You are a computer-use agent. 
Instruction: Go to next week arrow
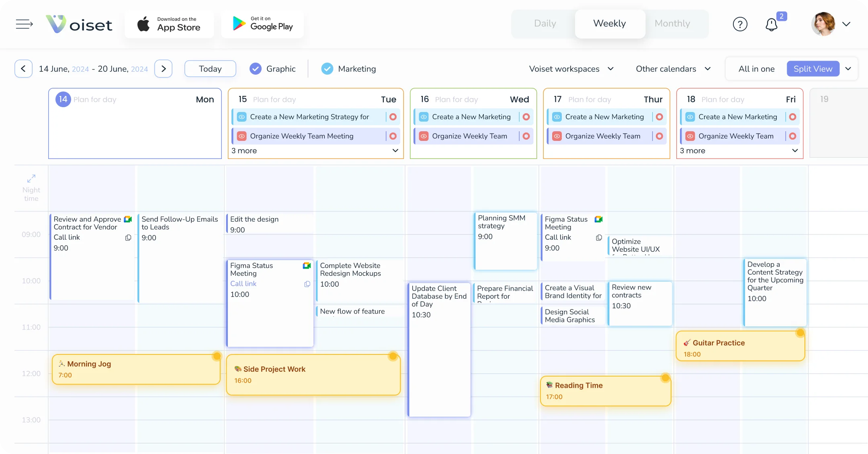tap(163, 69)
